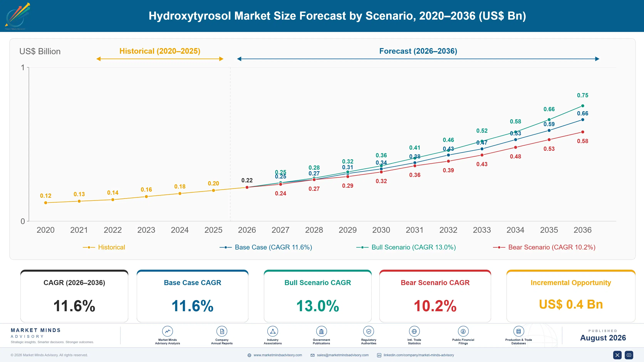The width and height of the screenshot is (644, 362).
Task: Open the YouTube icon in footer
Action: [629, 355]
